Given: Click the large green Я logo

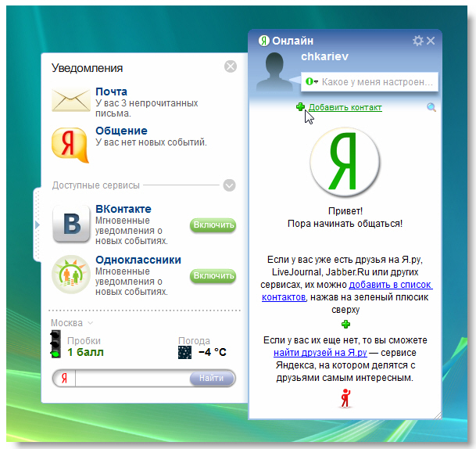Looking at the screenshot, I should click(x=345, y=162).
